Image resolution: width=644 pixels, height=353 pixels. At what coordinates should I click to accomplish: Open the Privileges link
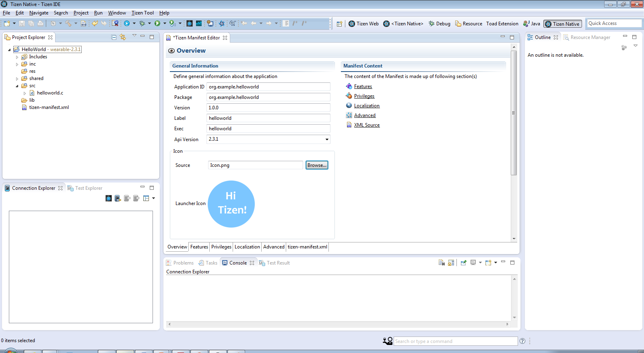(364, 96)
